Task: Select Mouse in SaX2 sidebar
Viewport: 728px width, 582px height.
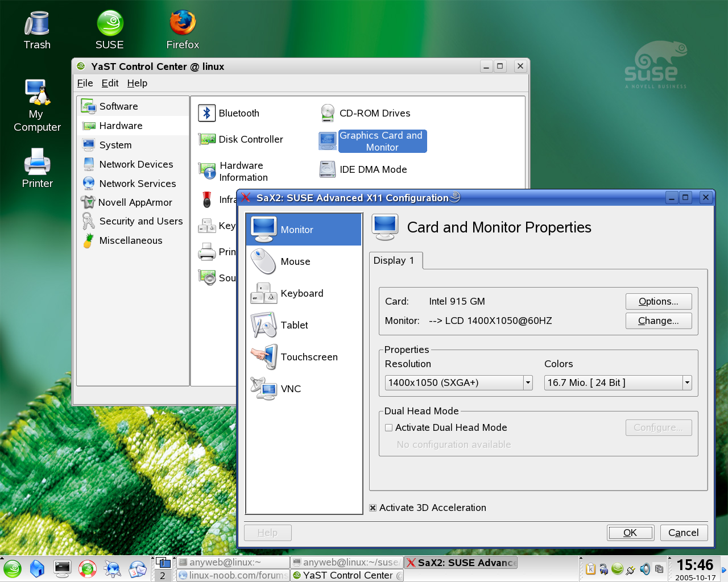Action: point(304,261)
